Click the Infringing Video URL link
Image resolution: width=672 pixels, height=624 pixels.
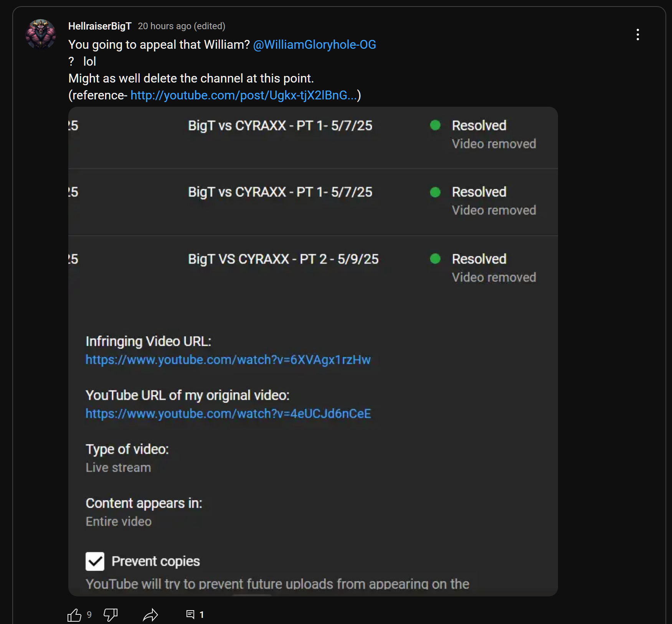pyautogui.click(x=228, y=360)
